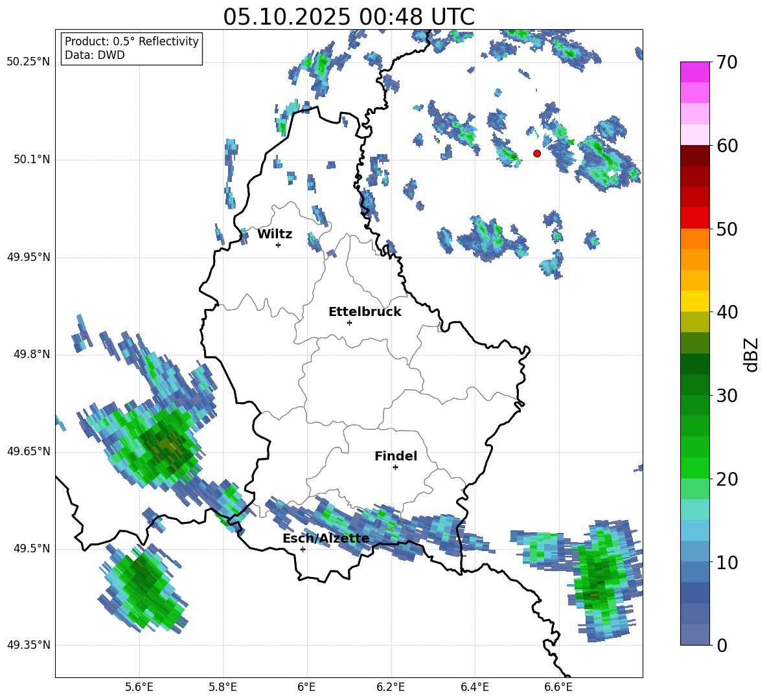Screen dimensions: 767x700
Task: Click the 49.65°N latitude label
Action: coord(29,451)
